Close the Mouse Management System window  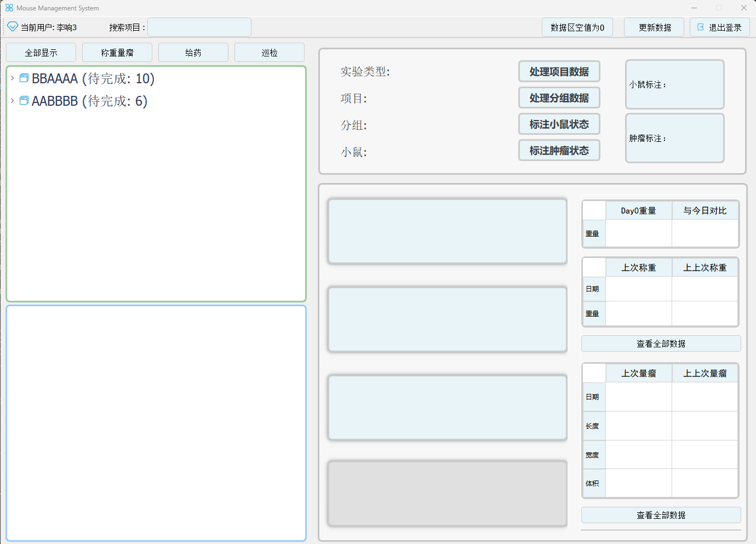(x=743, y=8)
